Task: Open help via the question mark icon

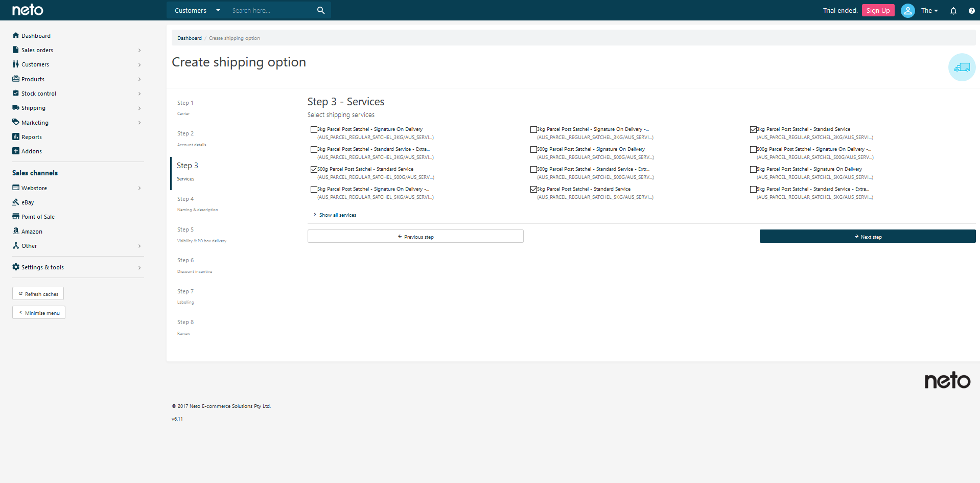Action: 972,11
